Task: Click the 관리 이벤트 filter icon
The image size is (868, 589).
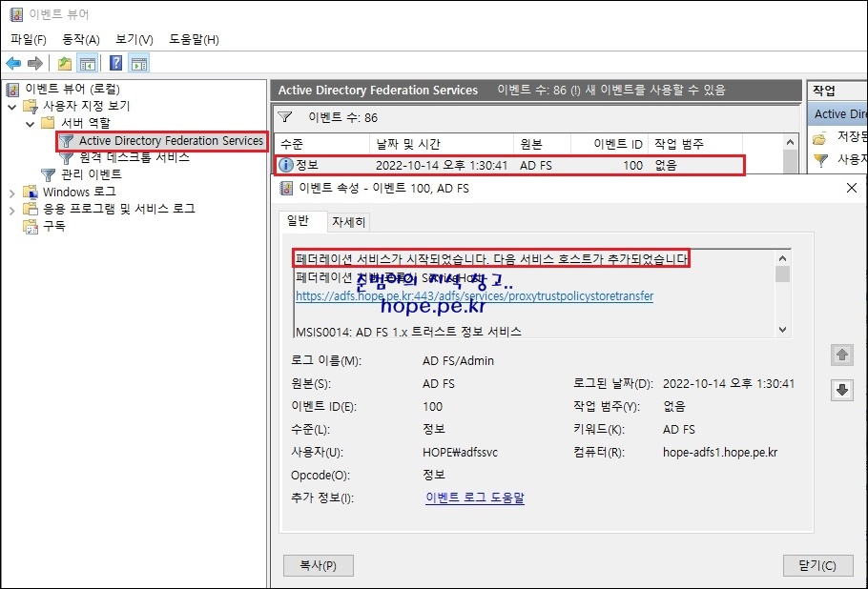Action: click(x=49, y=174)
